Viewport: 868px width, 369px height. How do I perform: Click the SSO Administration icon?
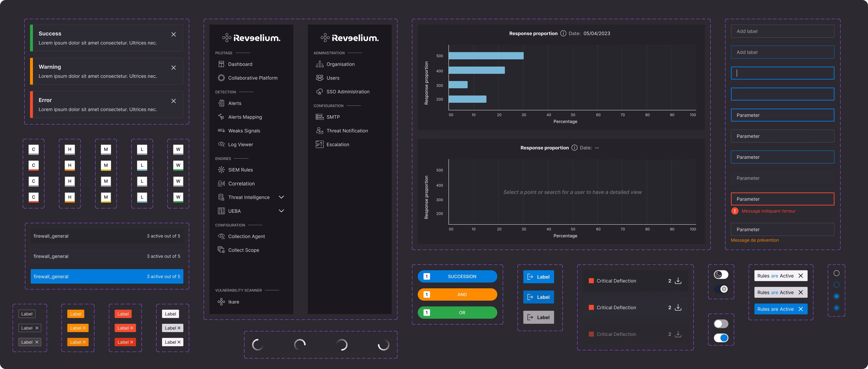pyautogui.click(x=319, y=92)
